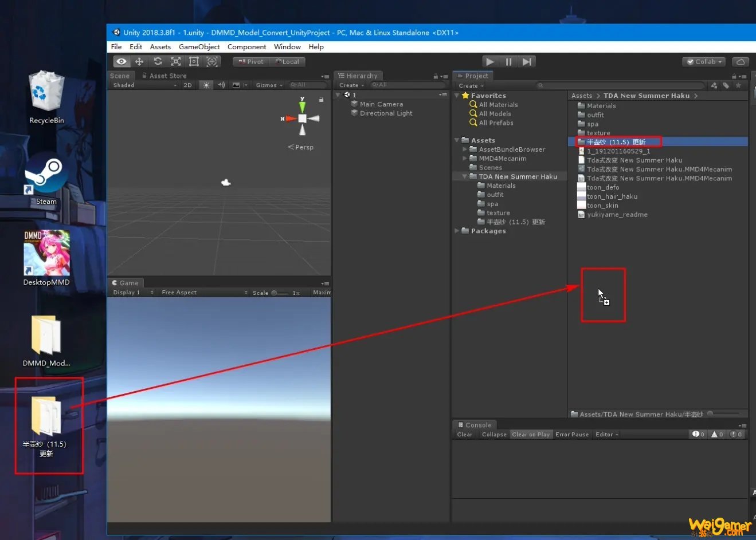Click the favorites star icon in Project
Viewport: 756px width, 540px height.
click(x=738, y=85)
